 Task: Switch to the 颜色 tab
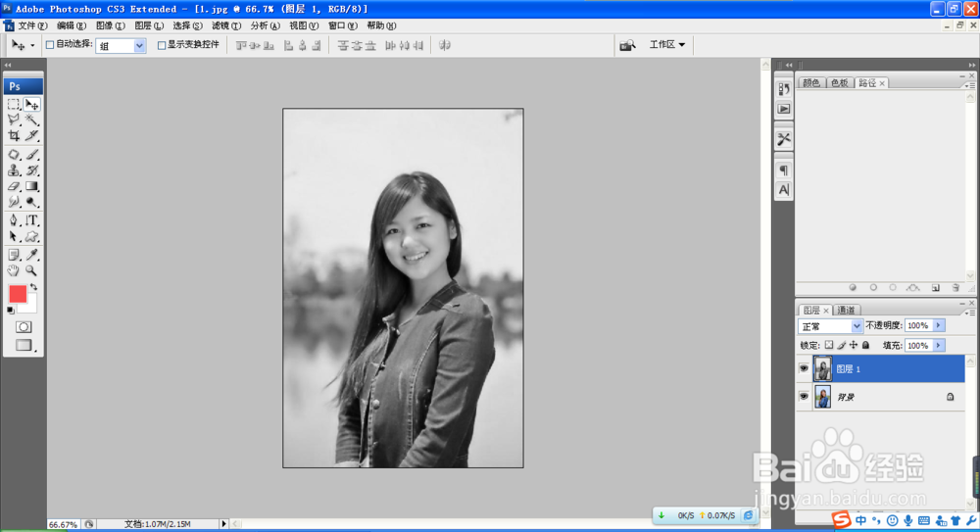click(x=811, y=83)
